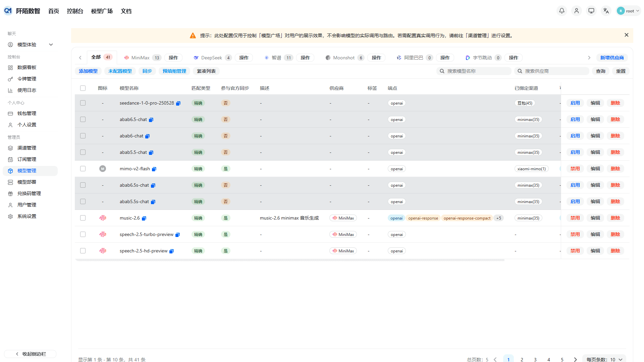Switch to the 阿里巴巴 vendor tab
644x362 pixels.
point(415,58)
